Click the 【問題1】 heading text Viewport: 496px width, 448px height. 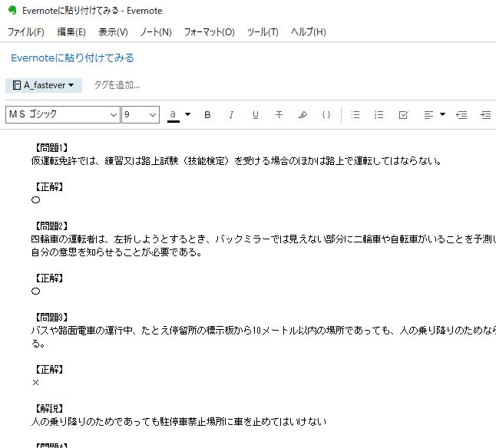[51, 147]
